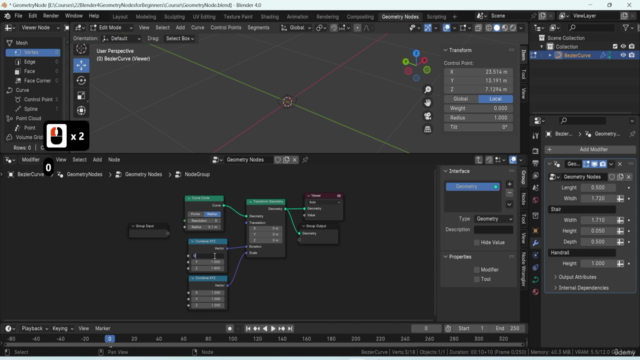Switch transform to Global
The height and width of the screenshot is (360, 640).
[x=460, y=99]
